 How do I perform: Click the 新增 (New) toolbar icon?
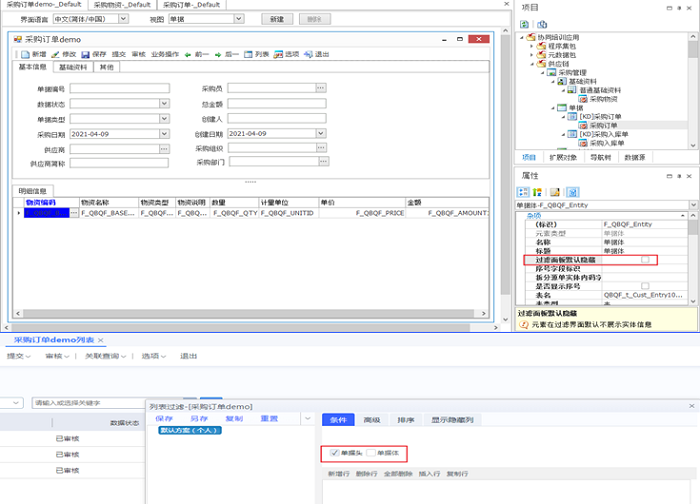pos(25,54)
